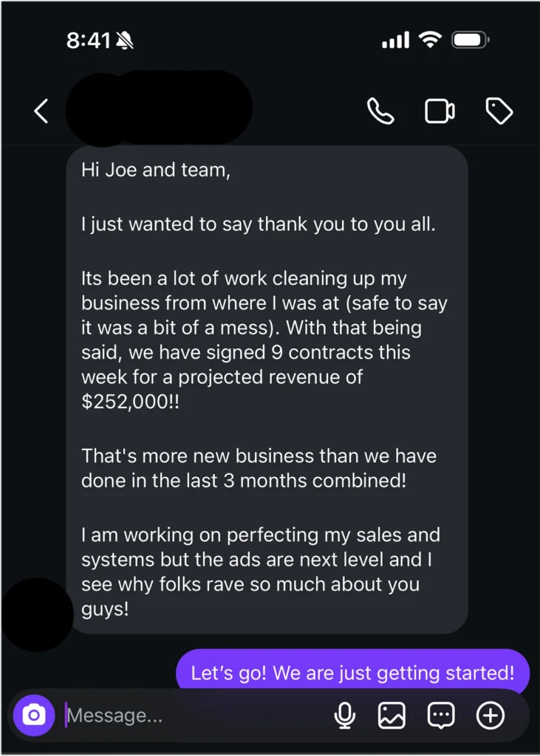Open the redacted contact name in header

(159, 109)
